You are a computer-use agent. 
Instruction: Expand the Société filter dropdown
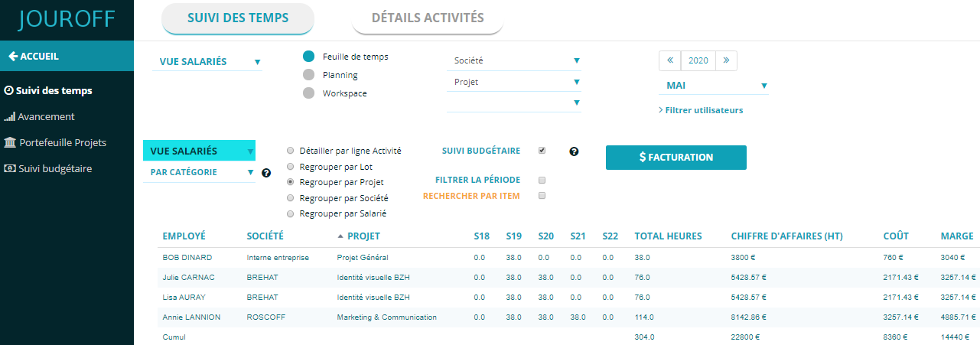coord(513,61)
